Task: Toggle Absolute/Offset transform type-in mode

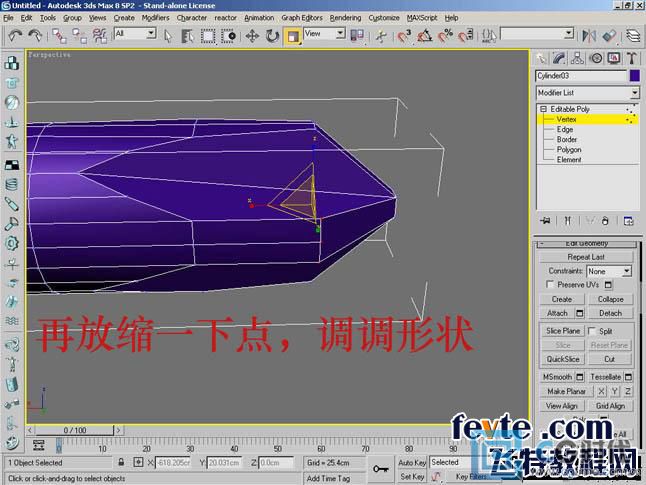Action: [x=138, y=462]
